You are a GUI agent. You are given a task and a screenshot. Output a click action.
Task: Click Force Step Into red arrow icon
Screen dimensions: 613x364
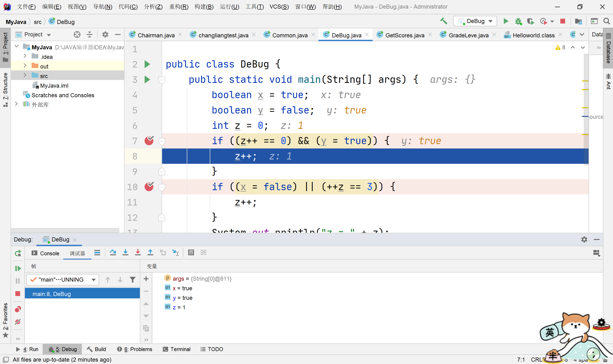pos(138,252)
